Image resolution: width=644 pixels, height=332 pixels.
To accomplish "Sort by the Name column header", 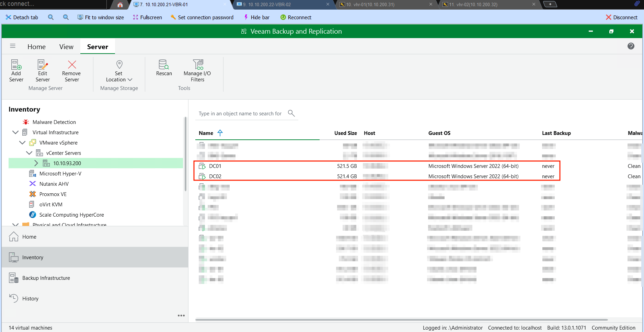I will point(206,133).
